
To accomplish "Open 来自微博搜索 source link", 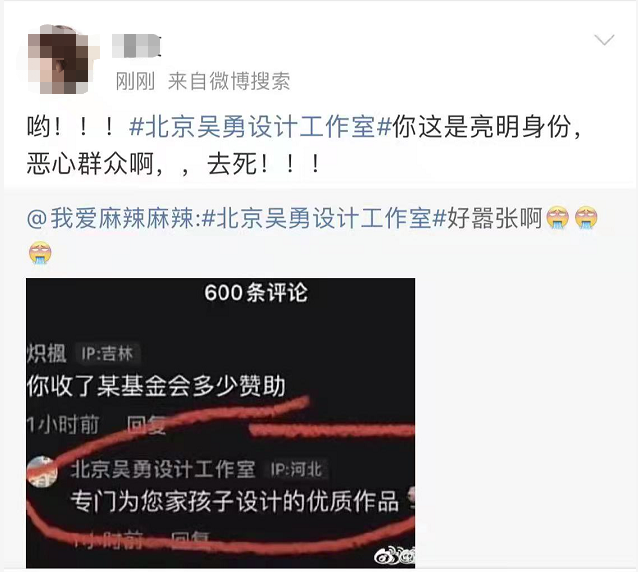I will 229,81.
